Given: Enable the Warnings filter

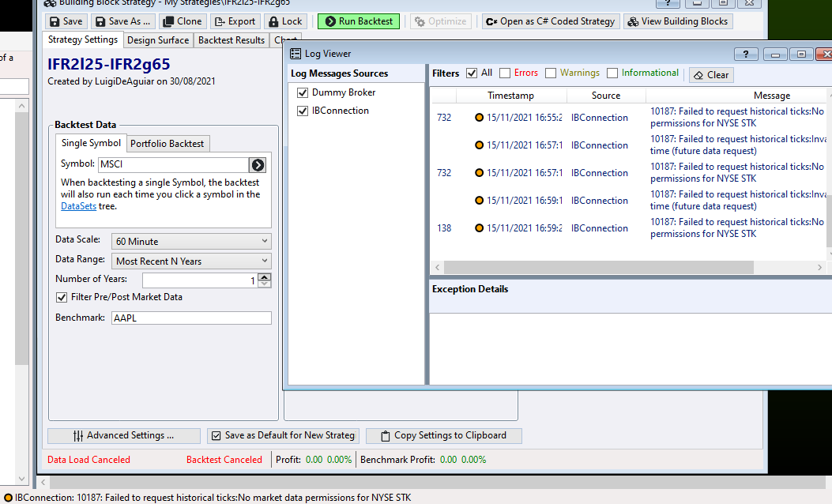Looking at the screenshot, I should point(551,73).
